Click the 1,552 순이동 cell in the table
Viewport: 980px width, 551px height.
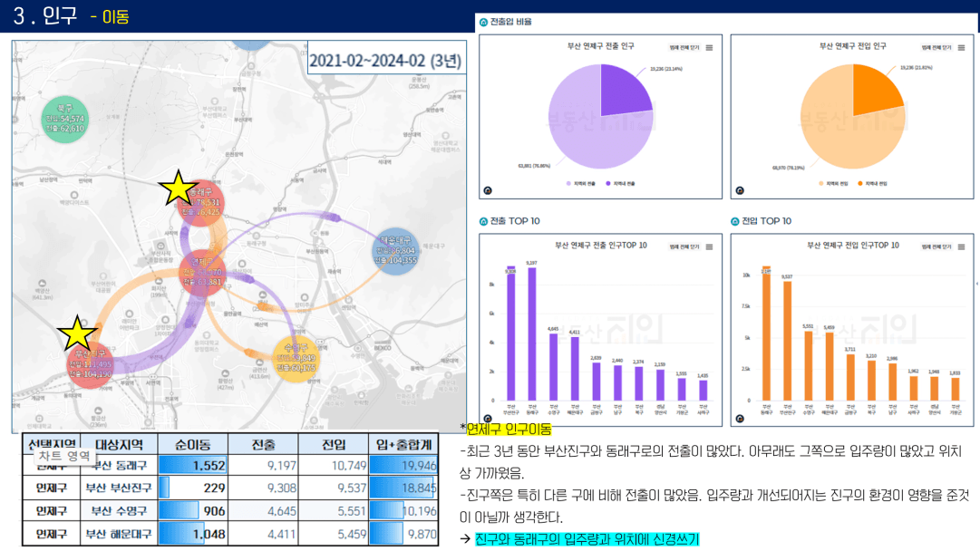tap(192, 466)
